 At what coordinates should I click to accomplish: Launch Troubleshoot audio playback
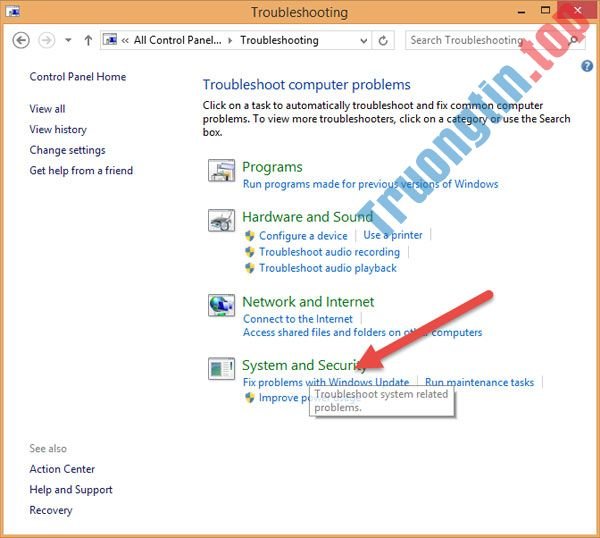click(x=328, y=268)
